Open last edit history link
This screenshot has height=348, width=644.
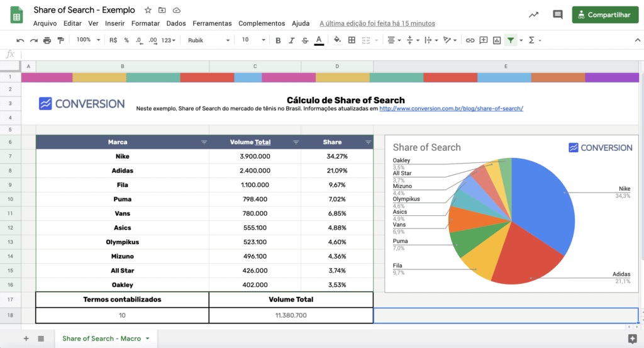377,23
